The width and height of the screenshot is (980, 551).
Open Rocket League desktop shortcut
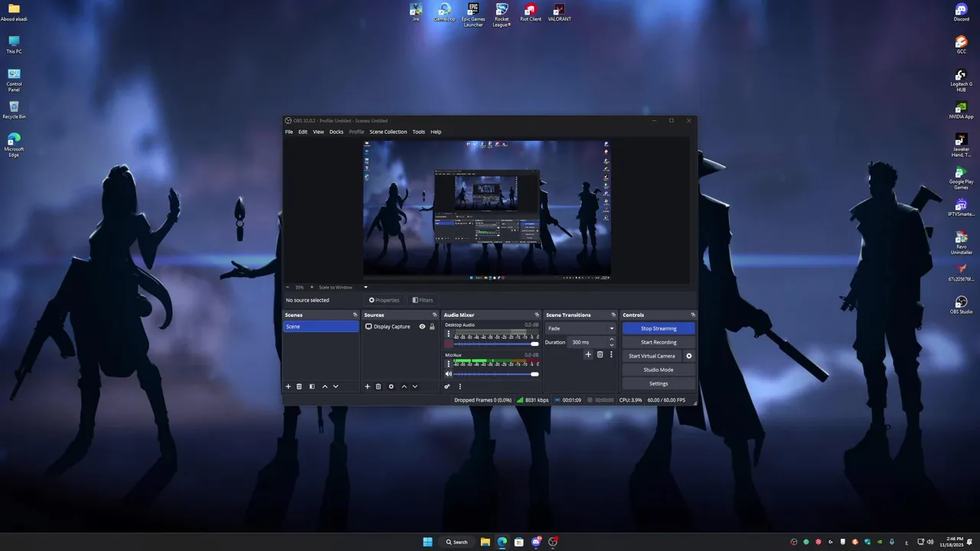501,15
